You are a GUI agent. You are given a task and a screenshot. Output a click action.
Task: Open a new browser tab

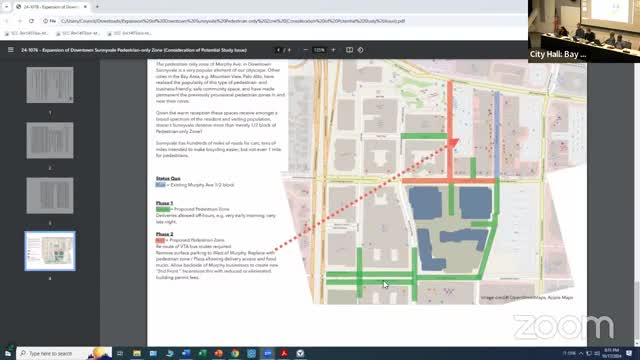coord(97,7)
